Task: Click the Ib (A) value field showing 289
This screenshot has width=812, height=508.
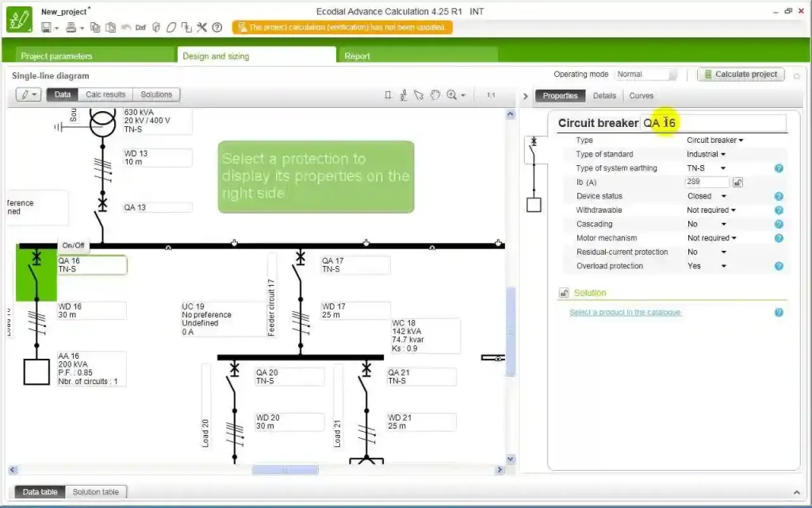Action: pyautogui.click(x=707, y=182)
